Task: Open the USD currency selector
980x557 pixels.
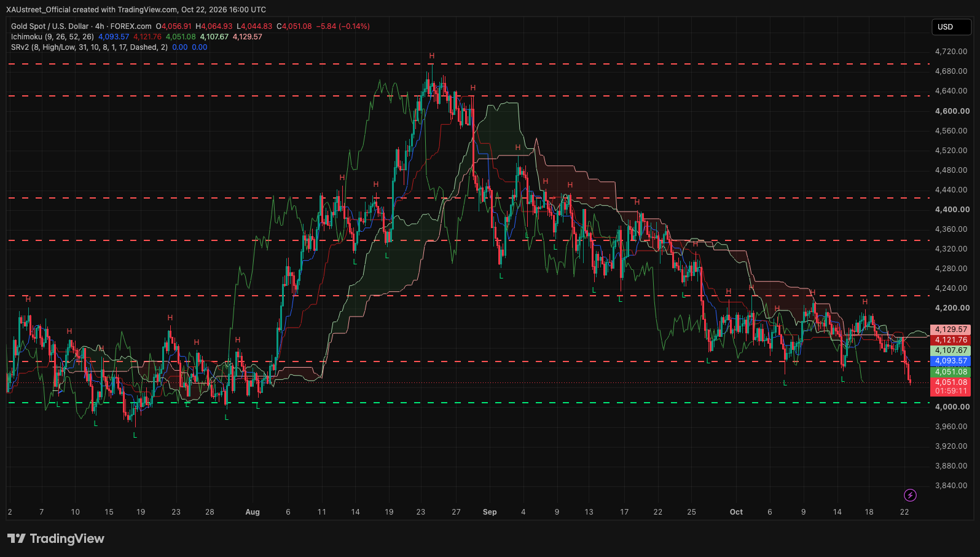Action: coord(951,27)
